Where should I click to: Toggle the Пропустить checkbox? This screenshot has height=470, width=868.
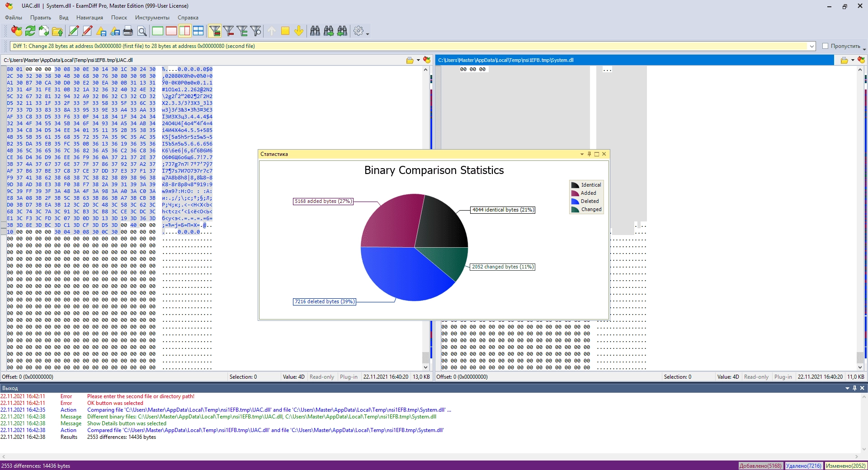[825, 46]
